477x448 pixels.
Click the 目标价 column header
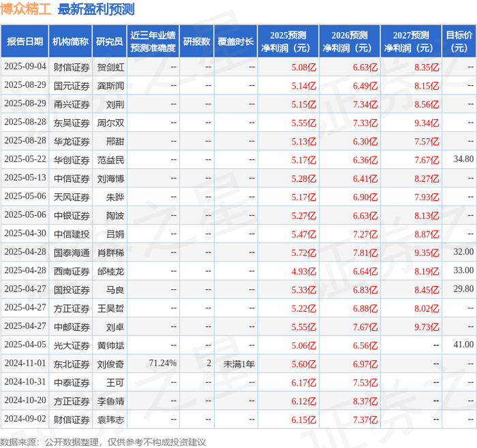tap(459, 42)
